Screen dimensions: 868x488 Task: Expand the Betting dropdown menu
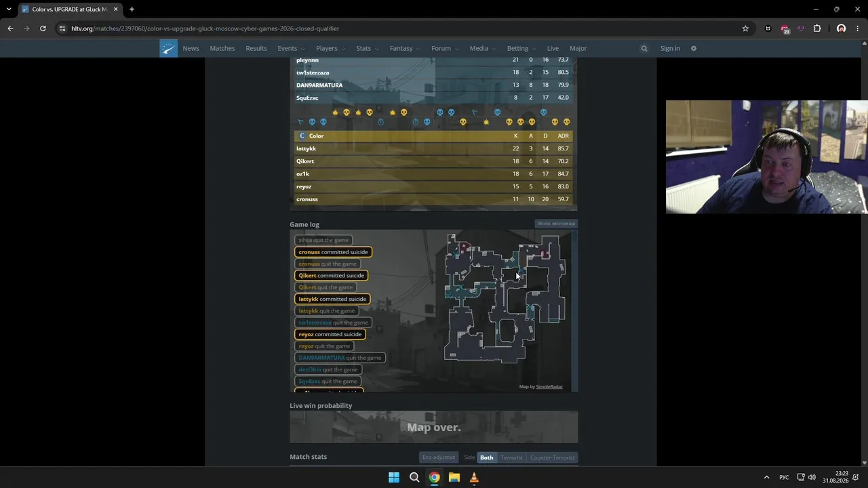tap(521, 48)
